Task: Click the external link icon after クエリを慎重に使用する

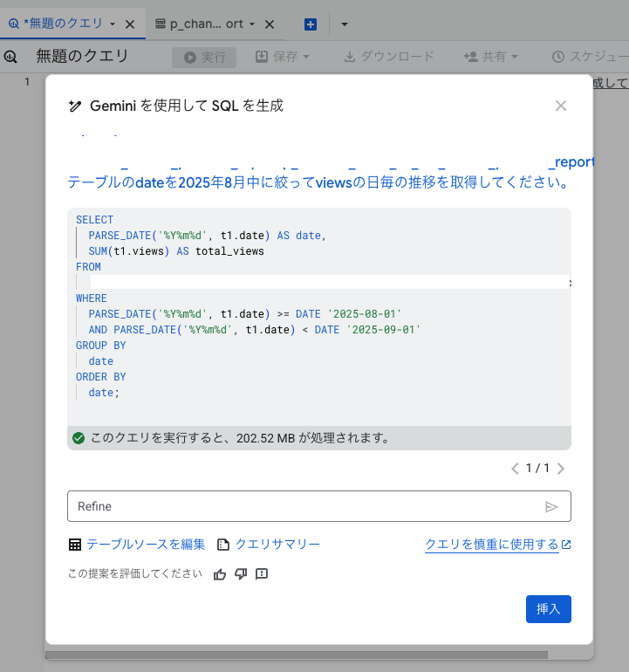Action: point(566,545)
